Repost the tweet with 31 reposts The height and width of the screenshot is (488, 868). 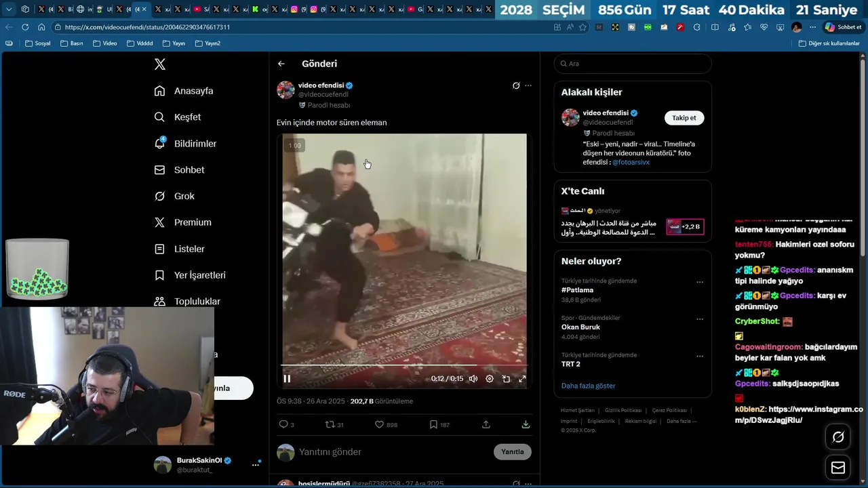point(334,425)
